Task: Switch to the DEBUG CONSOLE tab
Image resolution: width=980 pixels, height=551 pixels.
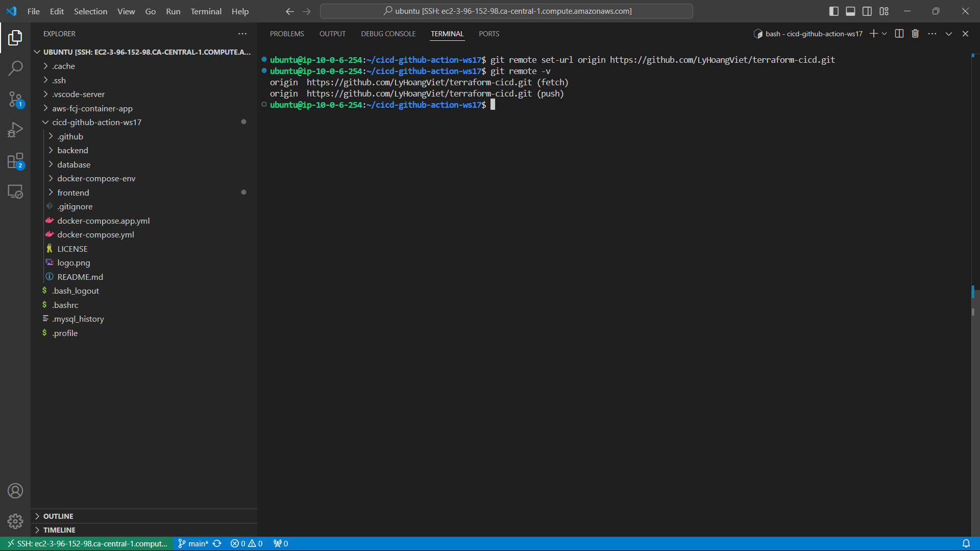Action: tap(388, 34)
